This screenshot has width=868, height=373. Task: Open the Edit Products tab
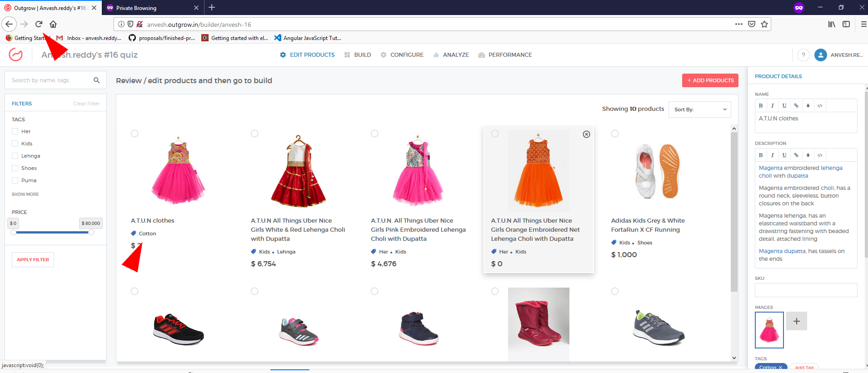pos(307,55)
